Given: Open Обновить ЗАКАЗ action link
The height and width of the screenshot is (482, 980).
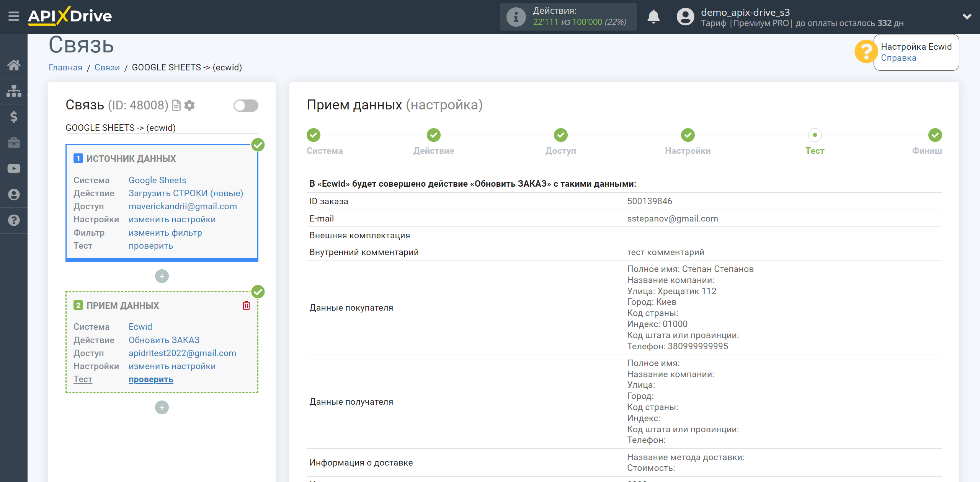Looking at the screenshot, I should tap(164, 340).
